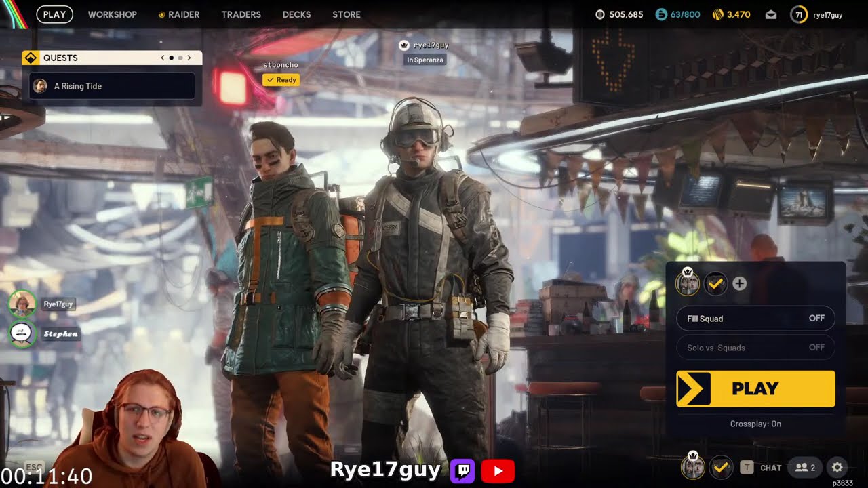
Task: Open the Play tab
Action: coord(54,14)
